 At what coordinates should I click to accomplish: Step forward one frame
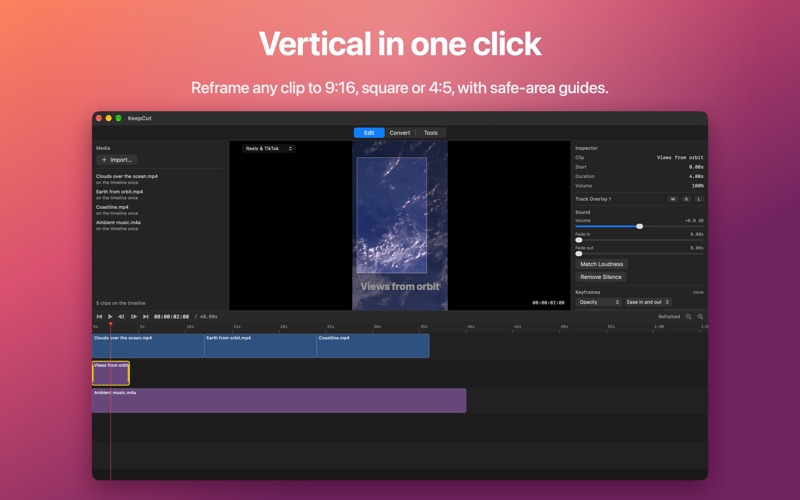(134, 317)
